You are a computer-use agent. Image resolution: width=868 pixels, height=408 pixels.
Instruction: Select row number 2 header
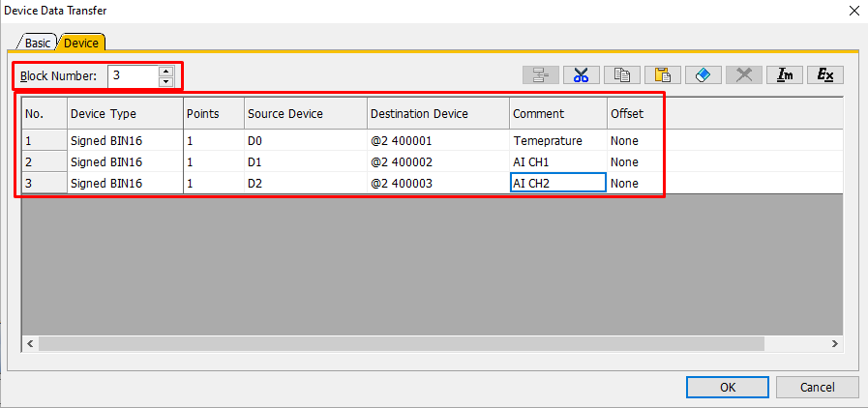point(45,162)
